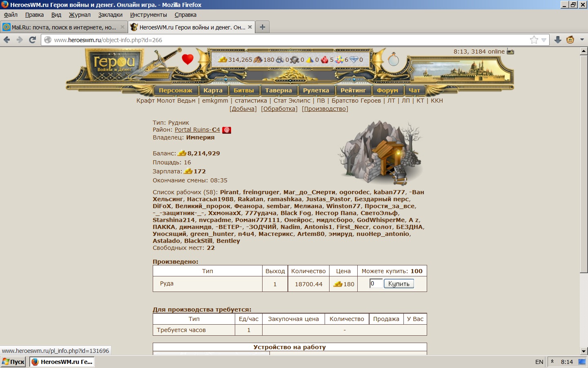Viewport: 588px width, 368px height.
Task: Click the wood resource icon in header
Action: click(258, 60)
